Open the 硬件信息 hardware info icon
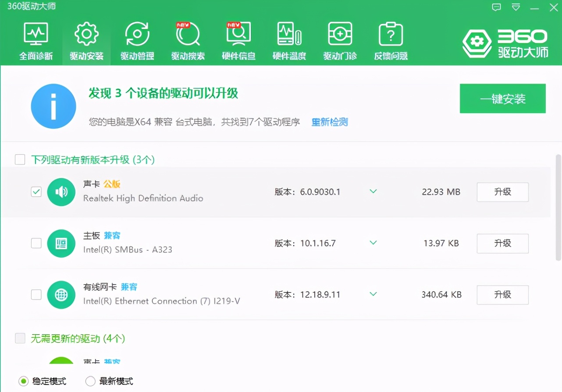 [x=239, y=34]
